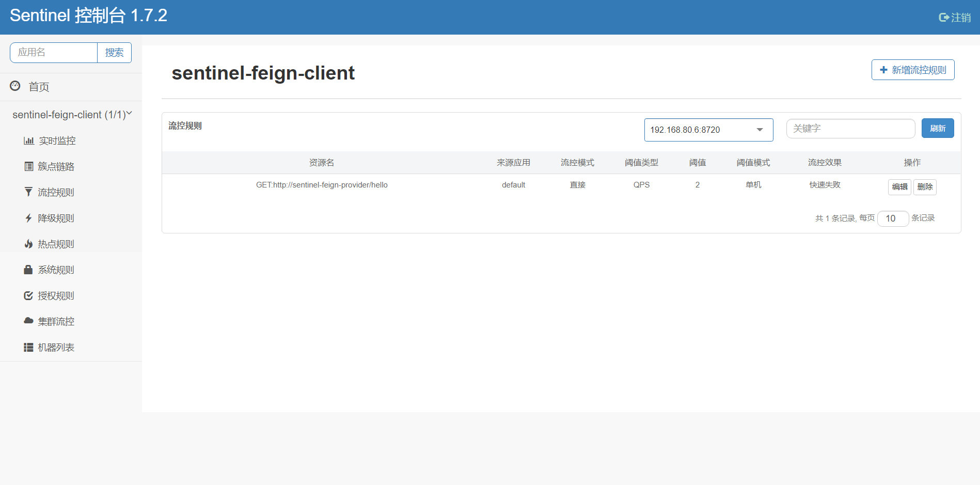The height and width of the screenshot is (485, 980).
Task: Click the dashboard icon next to 首页
Action: 15,86
